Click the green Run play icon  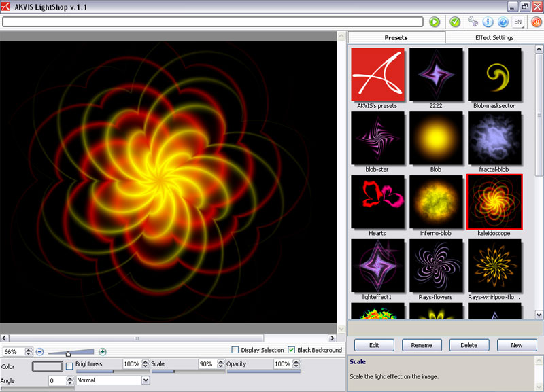(435, 22)
